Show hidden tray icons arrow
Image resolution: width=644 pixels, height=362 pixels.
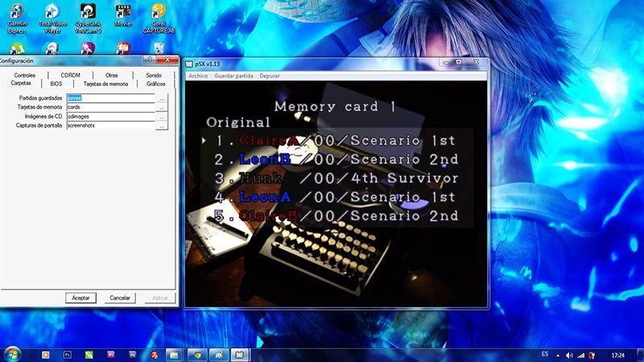pos(558,356)
